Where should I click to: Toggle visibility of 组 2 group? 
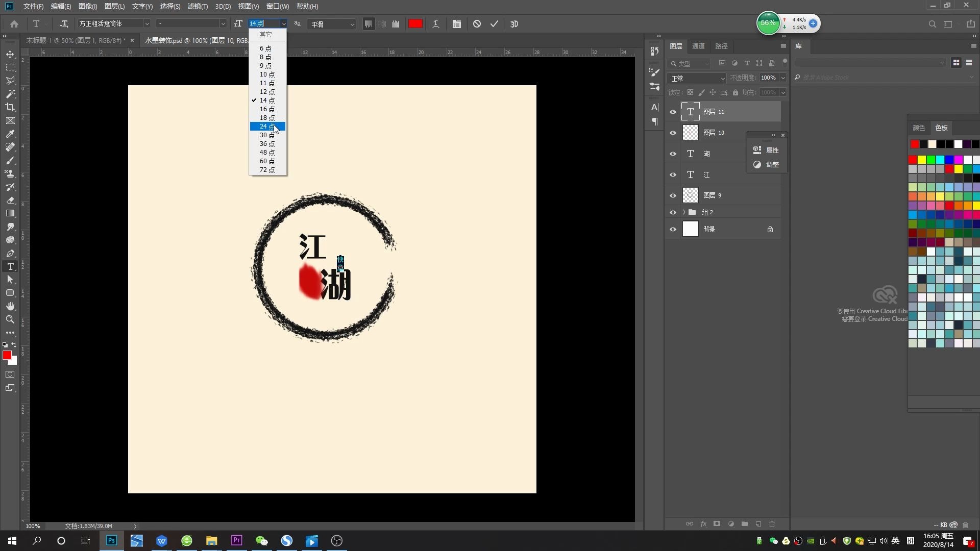[673, 212]
